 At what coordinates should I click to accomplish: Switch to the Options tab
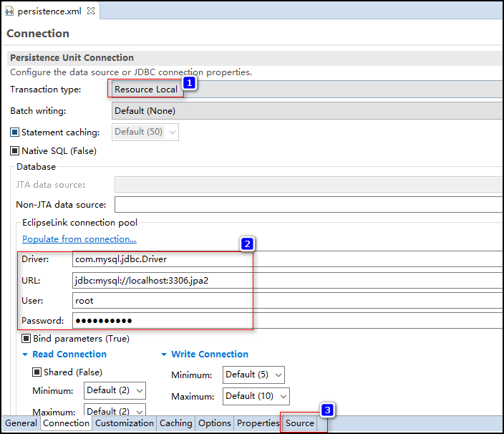[x=215, y=423]
